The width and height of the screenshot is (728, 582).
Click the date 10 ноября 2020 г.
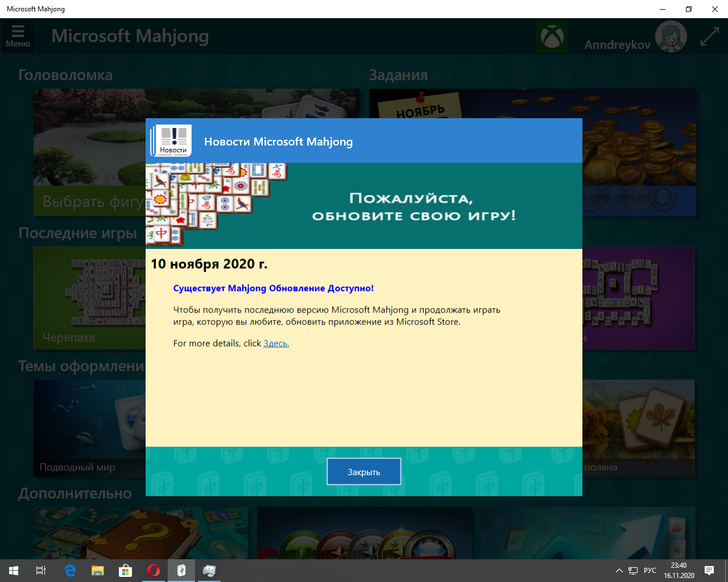tap(209, 264)
